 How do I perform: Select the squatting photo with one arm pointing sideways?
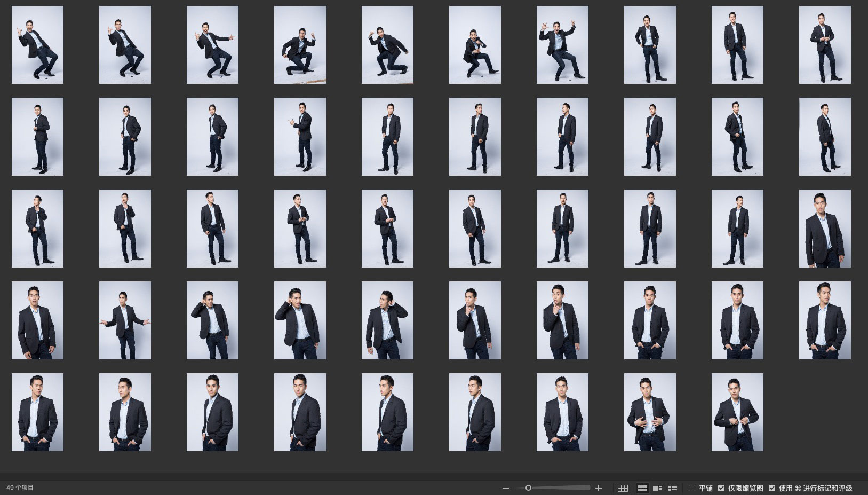point(212,45)
